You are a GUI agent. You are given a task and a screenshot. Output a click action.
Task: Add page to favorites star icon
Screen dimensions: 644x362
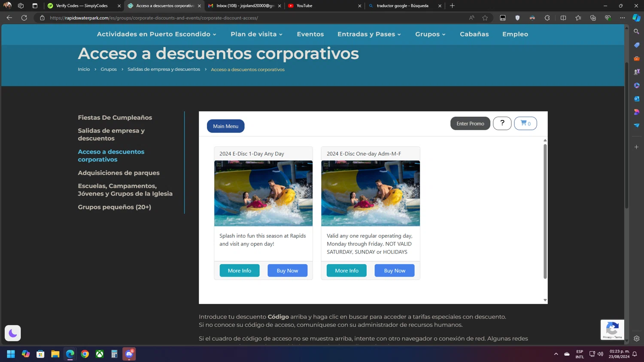[x=485, y=18]
